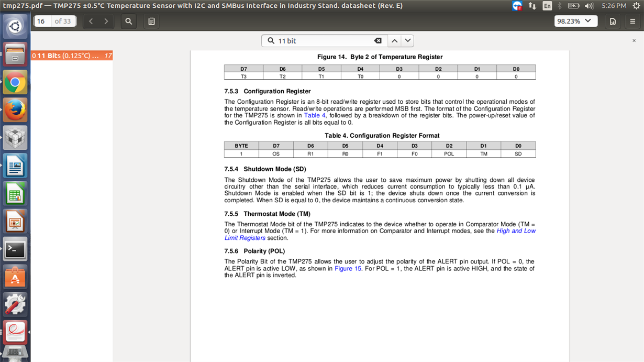Open the sound volume indicator
Screen dimensions: 644x362
(x=590, y=6)
